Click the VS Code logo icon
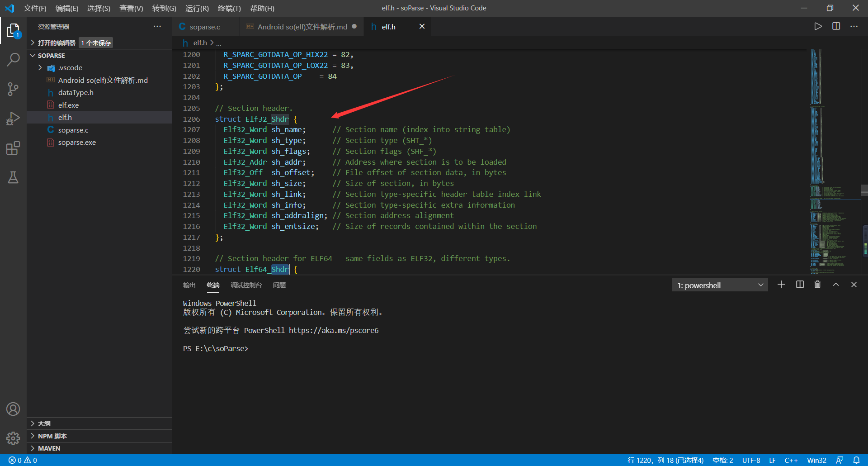 9,8
